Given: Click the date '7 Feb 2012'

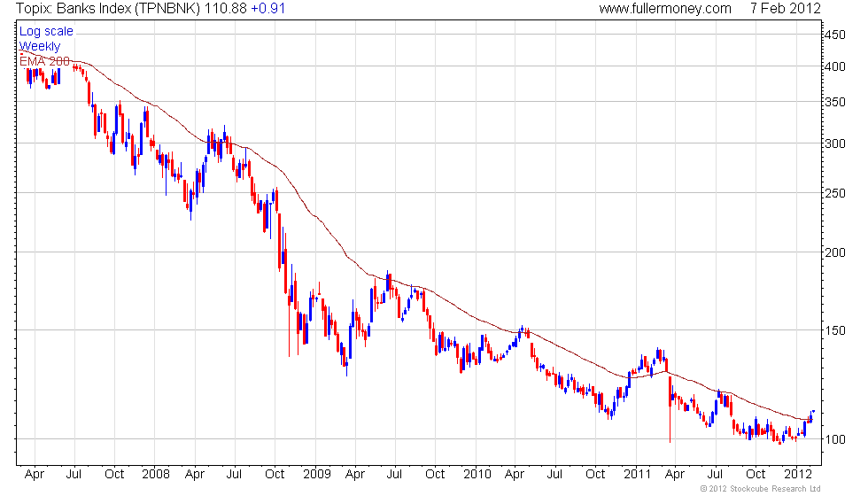Looking at the screenshot, I should [786, 8].
